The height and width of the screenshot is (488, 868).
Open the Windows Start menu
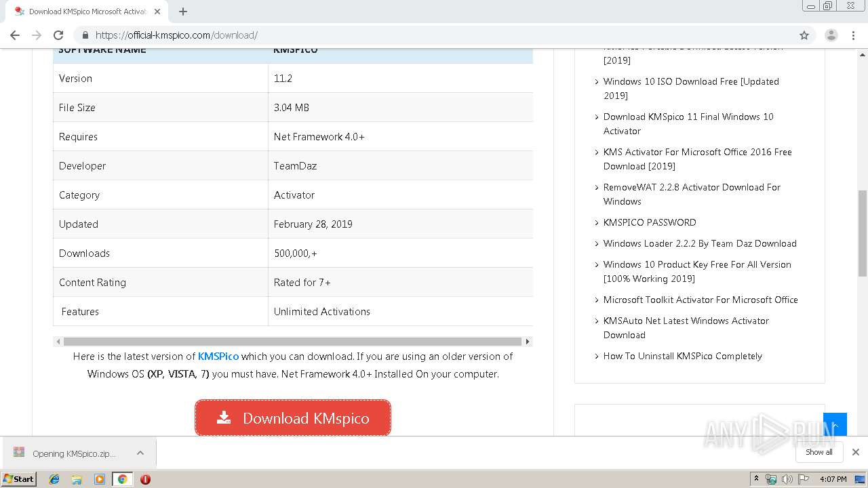point(18,479)
